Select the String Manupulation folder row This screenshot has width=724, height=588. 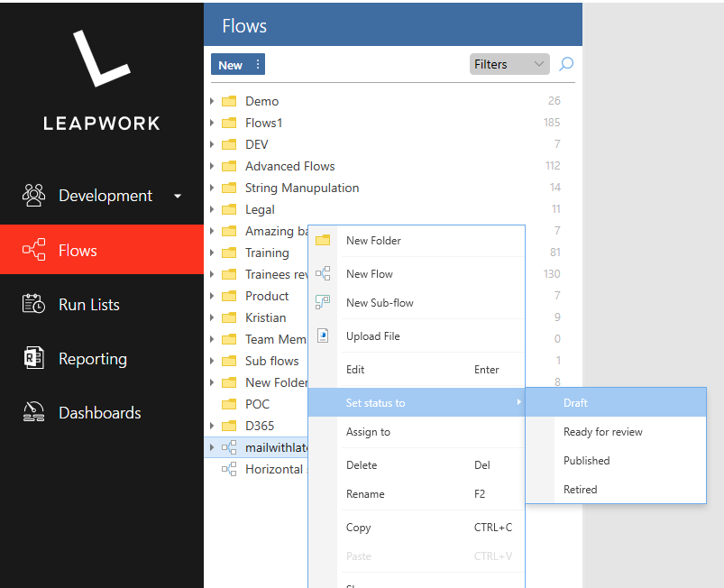(x=393, y=188)
